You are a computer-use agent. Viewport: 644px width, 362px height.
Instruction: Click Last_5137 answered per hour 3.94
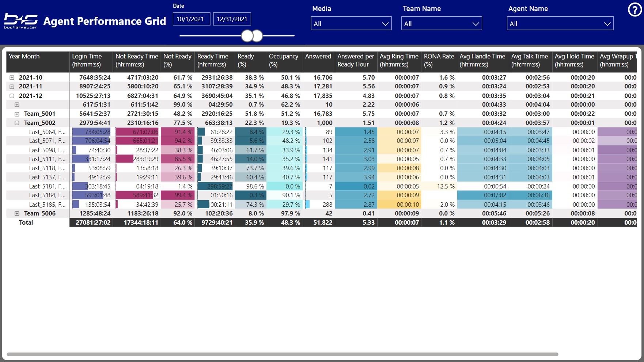[x=369, y=177]
